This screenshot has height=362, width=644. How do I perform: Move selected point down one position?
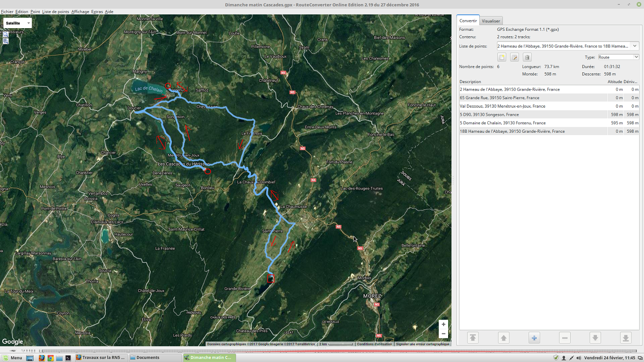pos(595,338)
